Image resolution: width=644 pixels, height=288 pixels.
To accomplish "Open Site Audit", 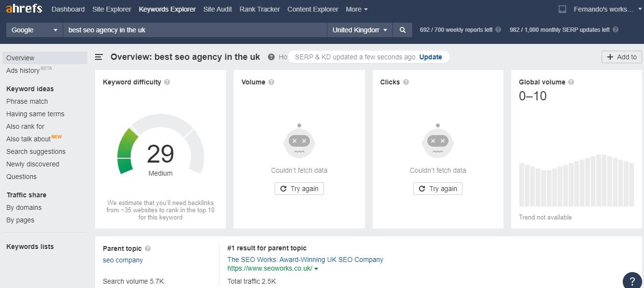I will coord(218,9).
